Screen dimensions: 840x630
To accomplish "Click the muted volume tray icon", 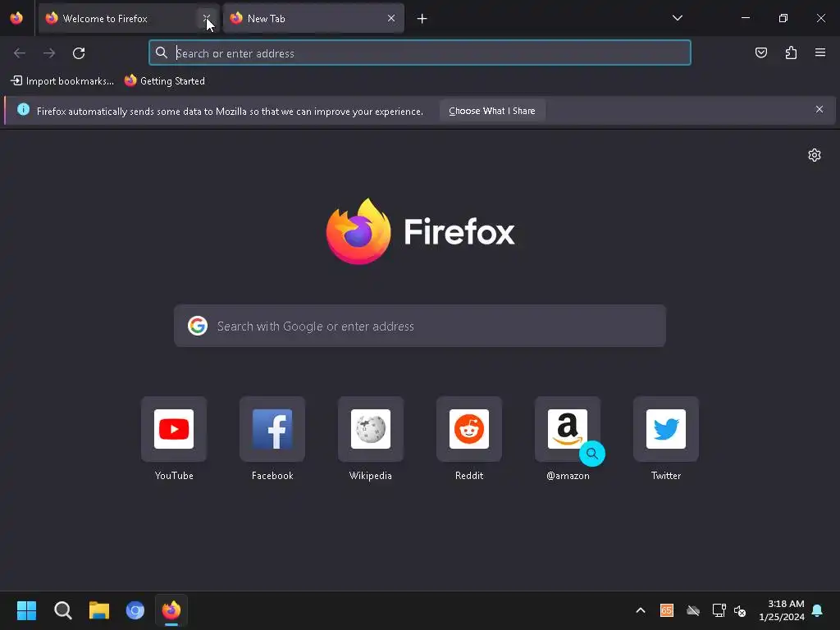I will click(x=741, y=610).
